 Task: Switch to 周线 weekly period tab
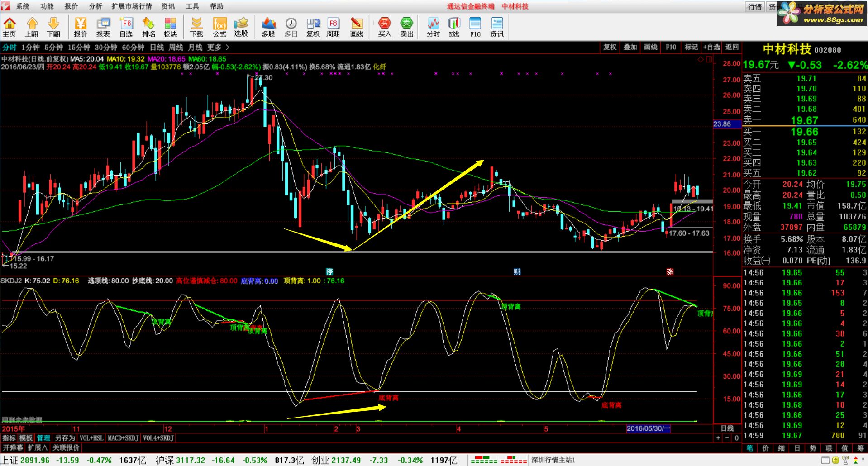[176, 47]
